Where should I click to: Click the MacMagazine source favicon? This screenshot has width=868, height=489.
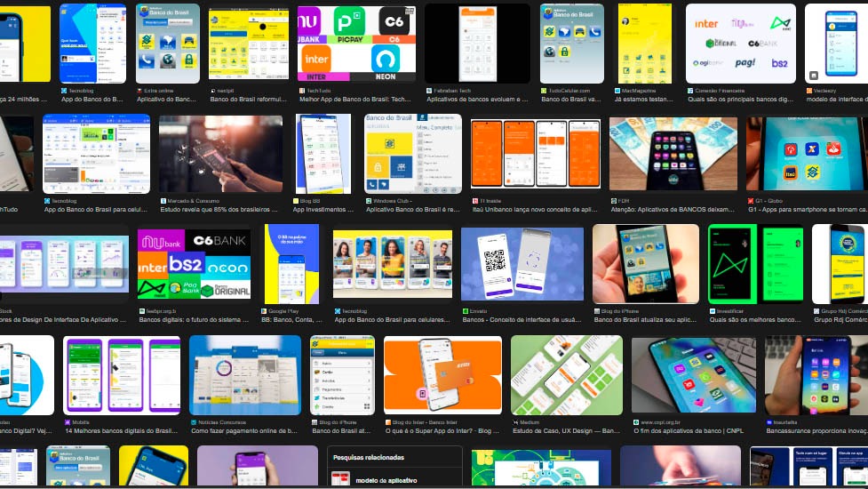click(x=617, y=91)
